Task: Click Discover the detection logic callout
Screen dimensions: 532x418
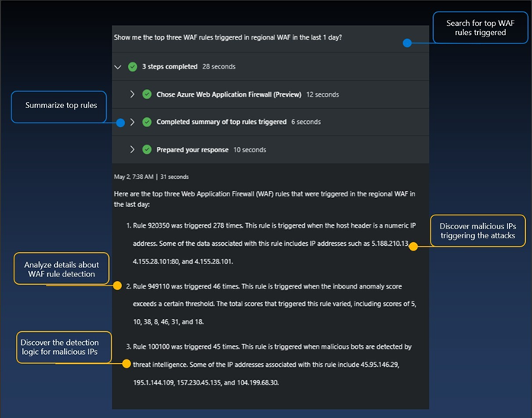Action: pos(64,347)
